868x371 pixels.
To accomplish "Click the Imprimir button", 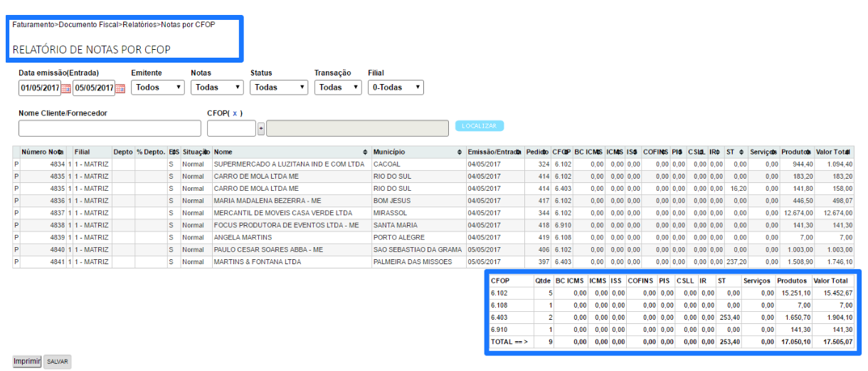I will (27, 362).
